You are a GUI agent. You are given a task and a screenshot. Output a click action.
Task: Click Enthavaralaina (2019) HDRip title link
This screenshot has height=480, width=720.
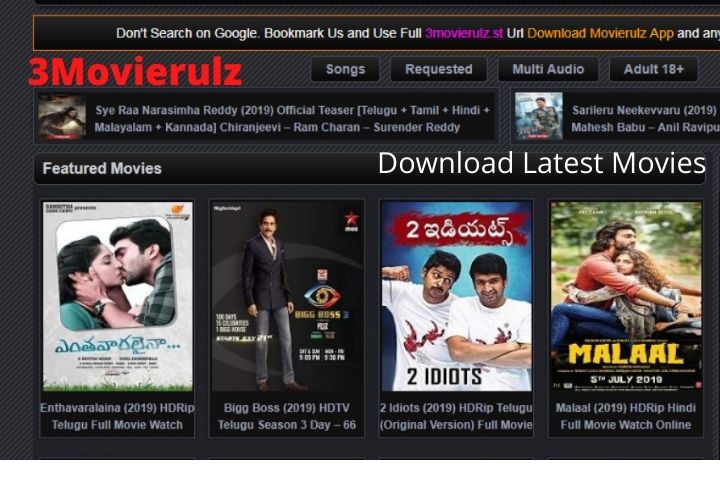click(118, 416)
